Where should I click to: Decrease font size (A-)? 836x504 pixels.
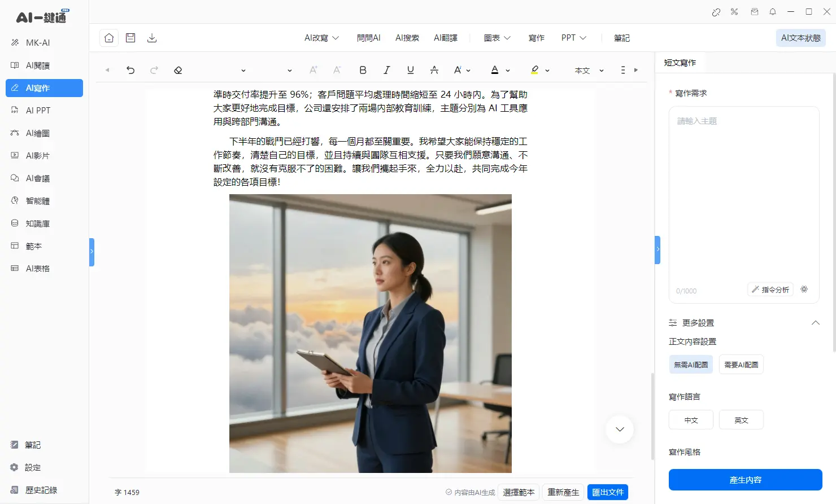pyautogui.click(x=337, y=70)
